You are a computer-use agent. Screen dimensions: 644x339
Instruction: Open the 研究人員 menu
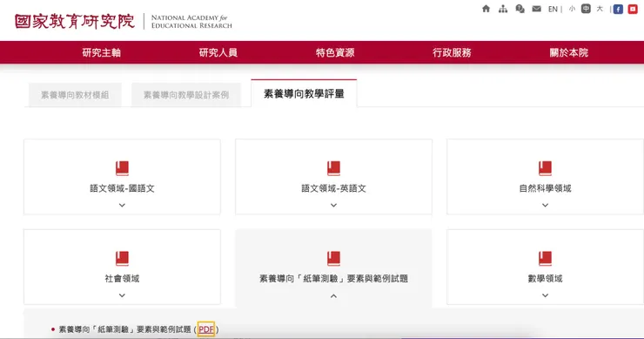pos(218,52)
